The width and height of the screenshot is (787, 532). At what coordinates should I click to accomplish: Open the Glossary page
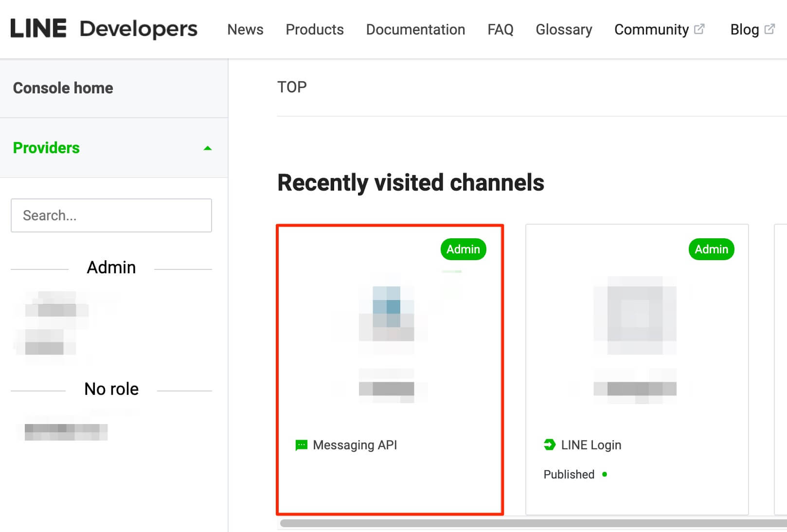(564, 30)
